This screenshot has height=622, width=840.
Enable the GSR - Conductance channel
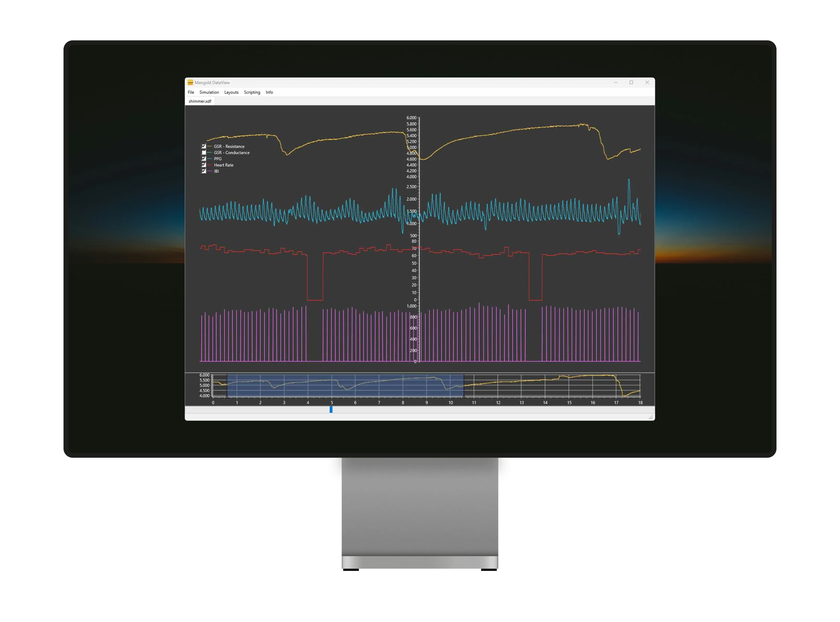click(x=203, y=152)
